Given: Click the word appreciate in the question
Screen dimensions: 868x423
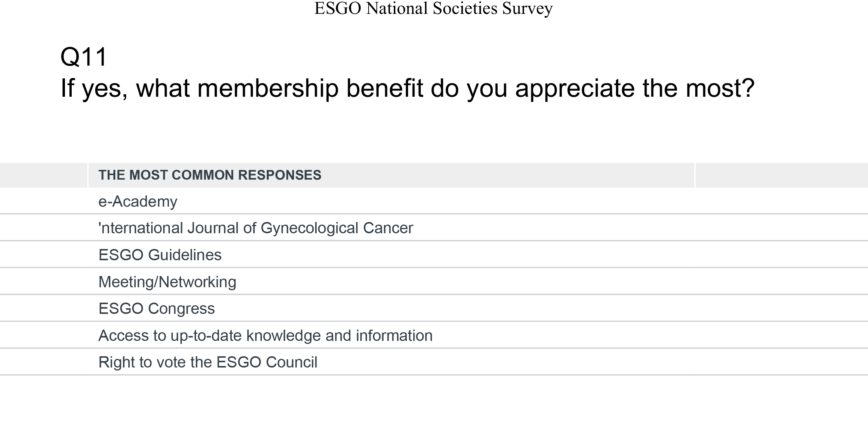Looking at the screenshot, I should 575,89.
